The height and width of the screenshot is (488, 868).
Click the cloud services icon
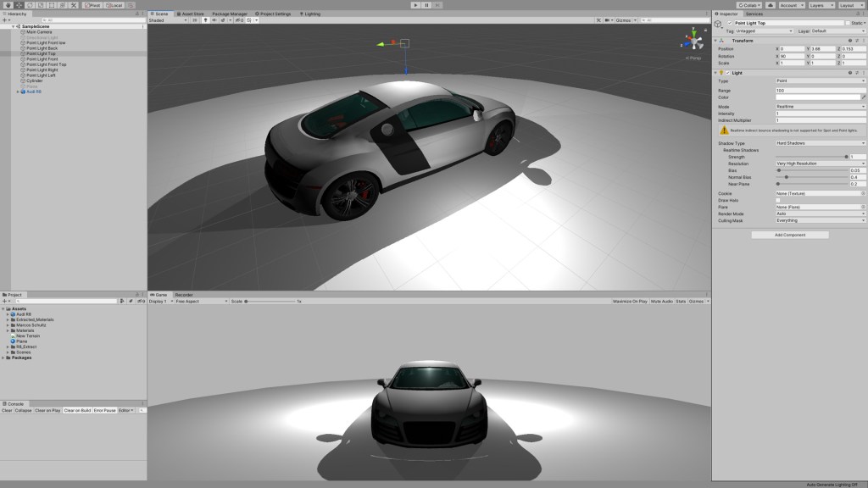click(771, 5)
